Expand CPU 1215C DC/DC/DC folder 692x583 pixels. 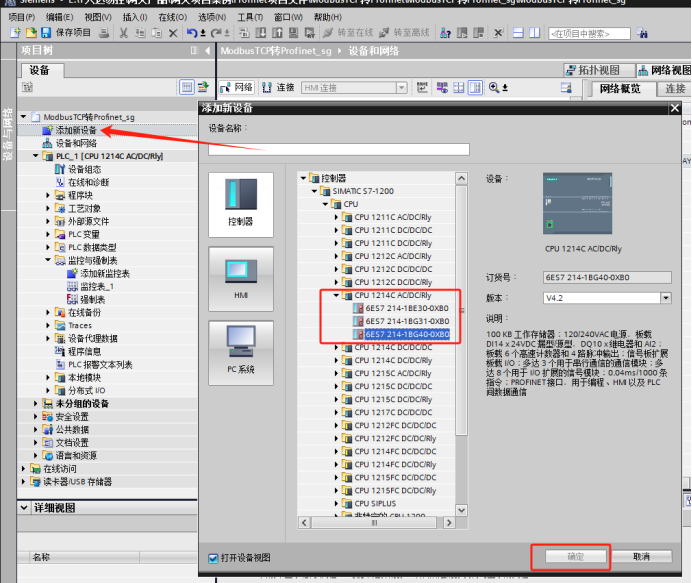pyautogui.click(x=336, y=386)
